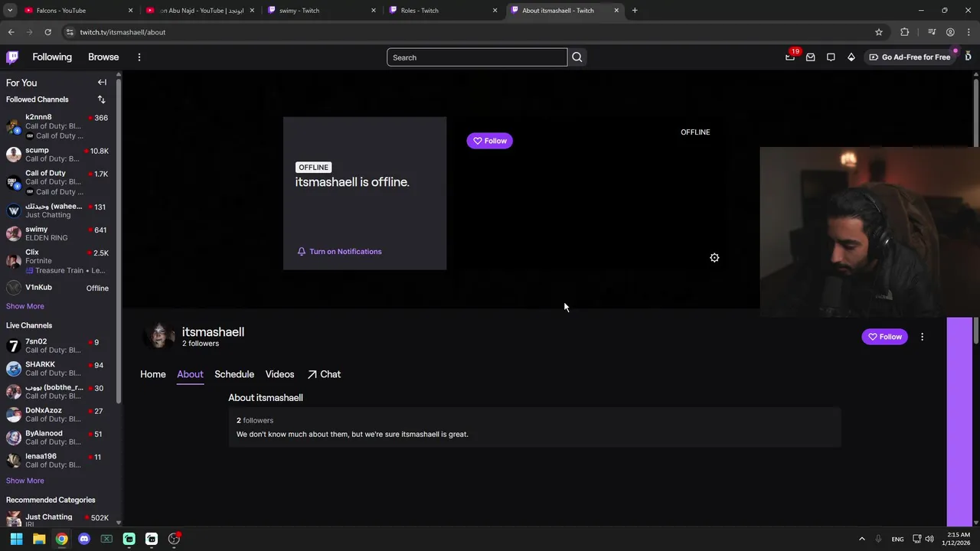The width and height of the screenshot is (980, 551).
Task: Click the itsmashaell channel avatar
Action: [159, 336]
